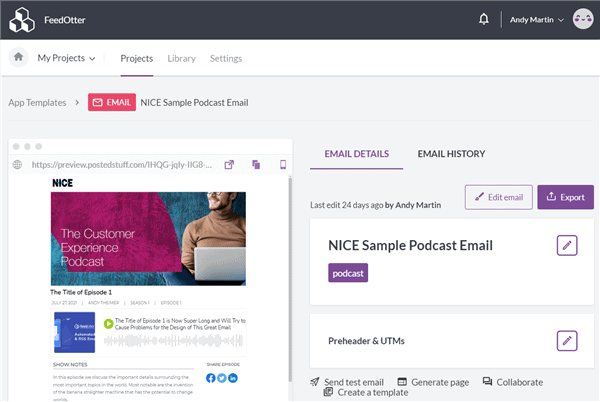This screenshot has width=600, height=402.
Task: Click Send test email link
Action: [347, 382]
